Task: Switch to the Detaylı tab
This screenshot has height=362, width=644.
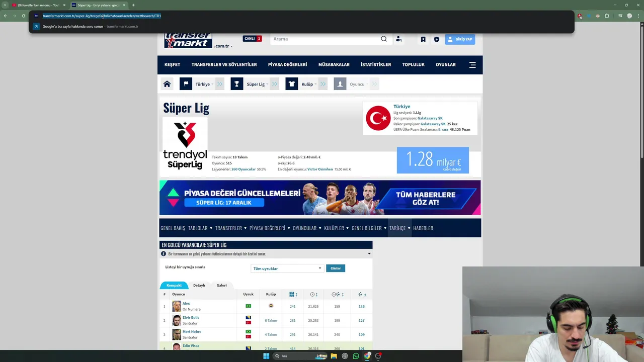Action: coord(199,285)
